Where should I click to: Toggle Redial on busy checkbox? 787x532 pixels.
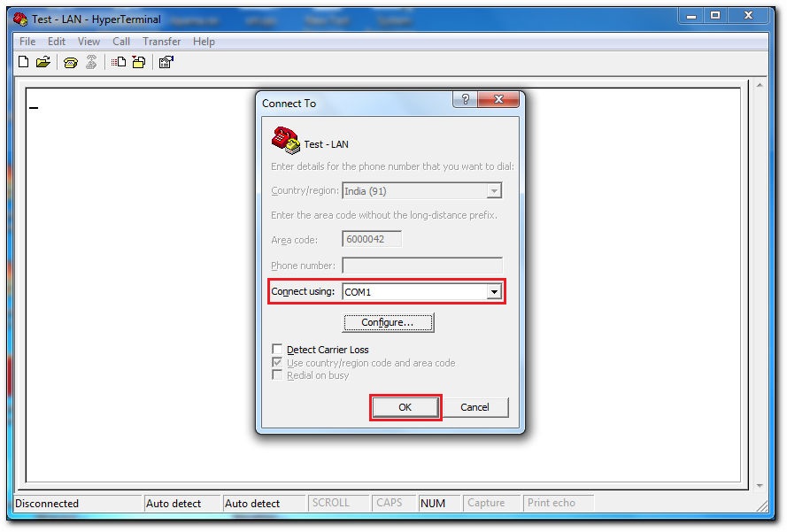coord(276,375)
